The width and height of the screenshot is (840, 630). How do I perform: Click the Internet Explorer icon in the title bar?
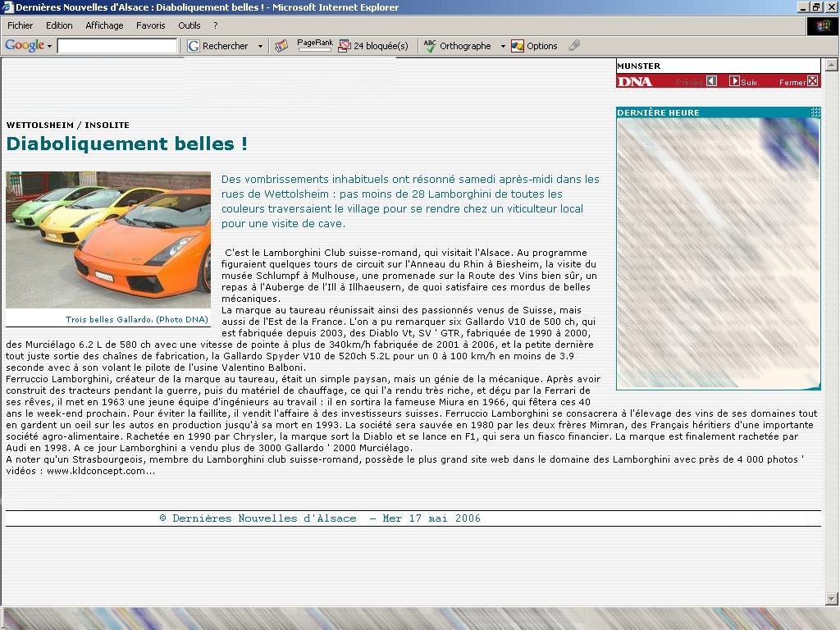pos(7,7)
